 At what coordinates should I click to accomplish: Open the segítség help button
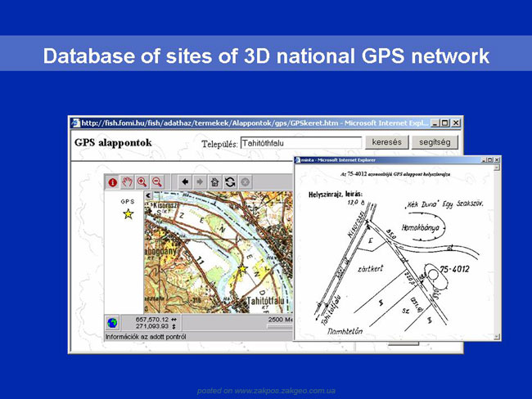[x=435, y=142]
